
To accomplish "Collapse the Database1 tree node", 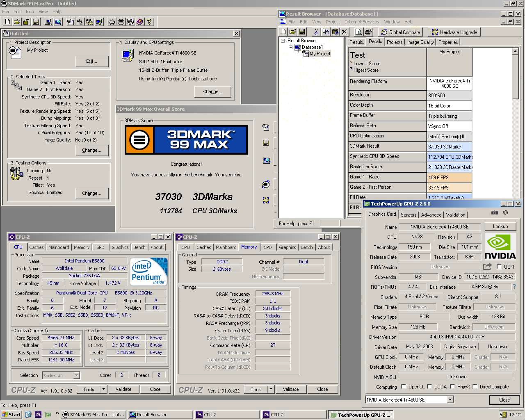I will [290, 47].
